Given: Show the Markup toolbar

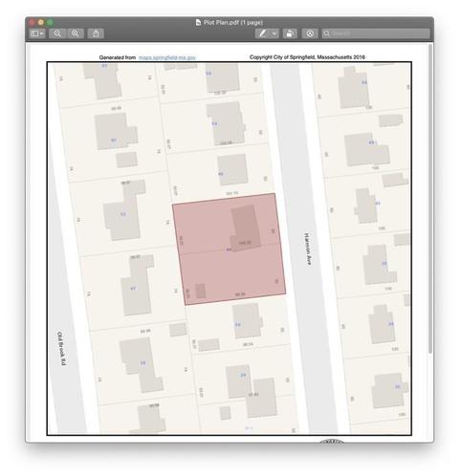Looking at the screenshot, I should (310, 33).
